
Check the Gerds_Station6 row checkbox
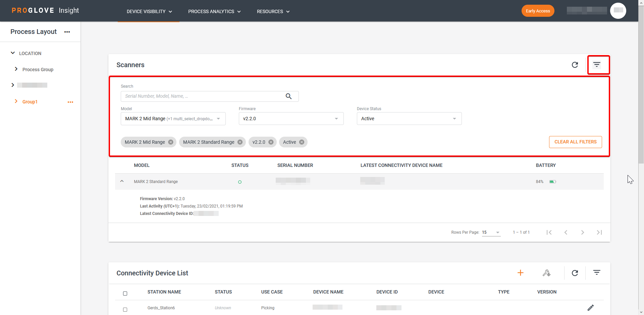pos(125,310)
